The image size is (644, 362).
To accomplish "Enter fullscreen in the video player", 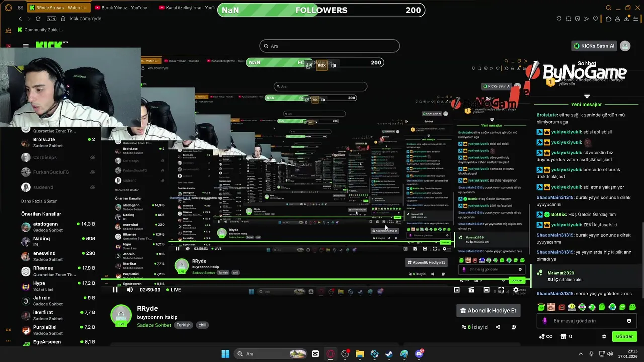I will [501, 290].
